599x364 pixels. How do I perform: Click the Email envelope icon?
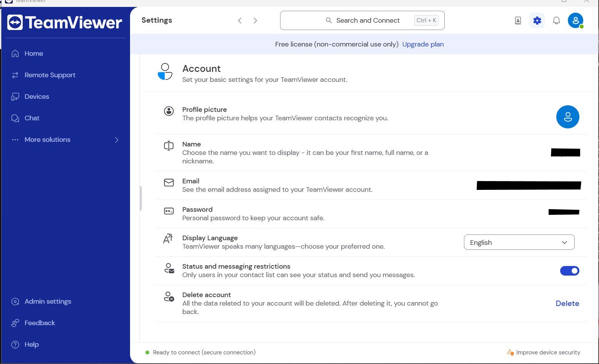[169, 183]
